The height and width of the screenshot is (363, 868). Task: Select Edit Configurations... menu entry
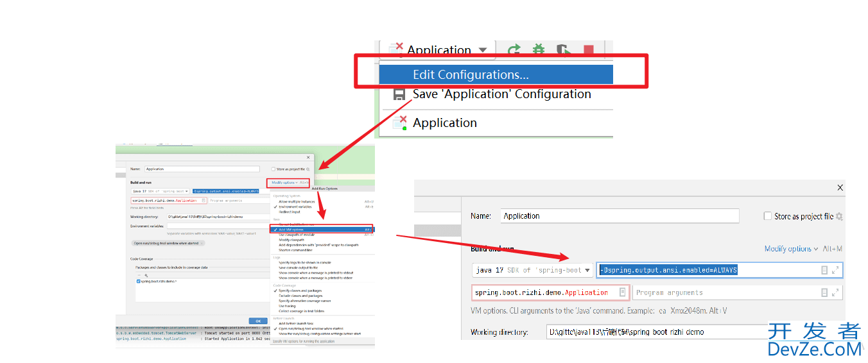[496, 74]
